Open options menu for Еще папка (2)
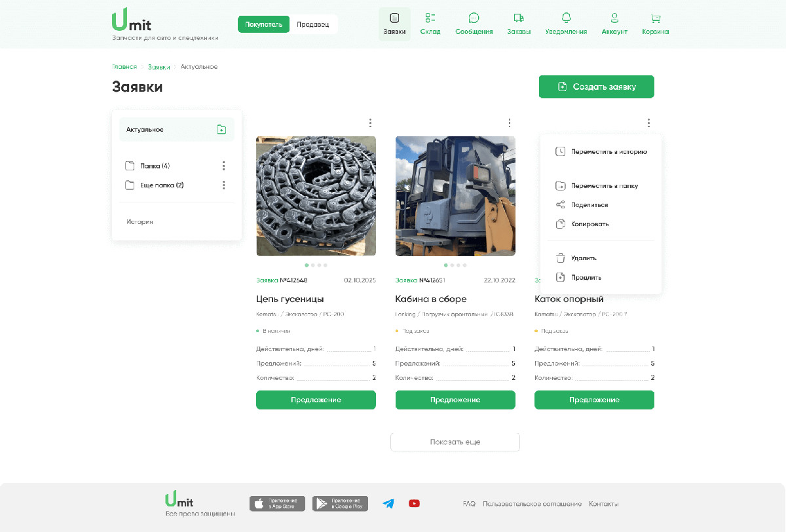The image size is (786, 532). 224,185
